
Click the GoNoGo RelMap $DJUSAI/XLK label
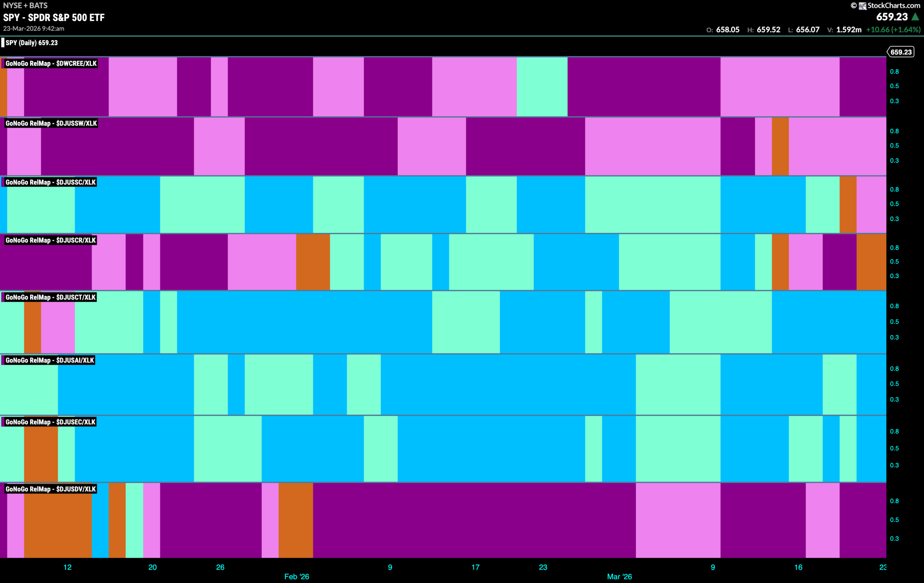[x=50, y=360]
